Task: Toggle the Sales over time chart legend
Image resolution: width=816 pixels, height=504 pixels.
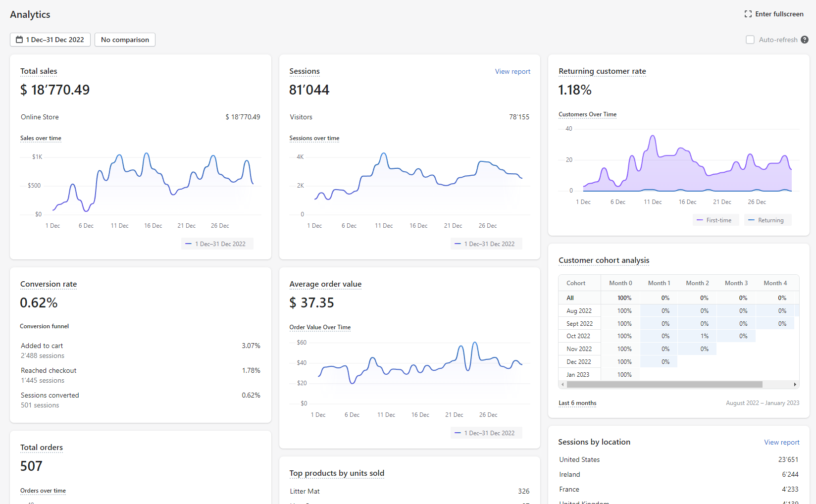Action: tap(217, 244)
